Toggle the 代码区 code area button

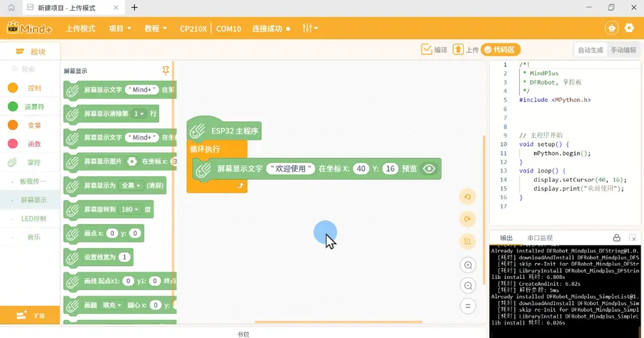[500, 50]
